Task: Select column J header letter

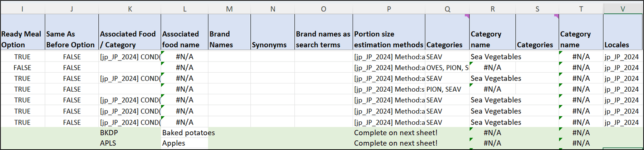Action: click(x=72, y=9)
